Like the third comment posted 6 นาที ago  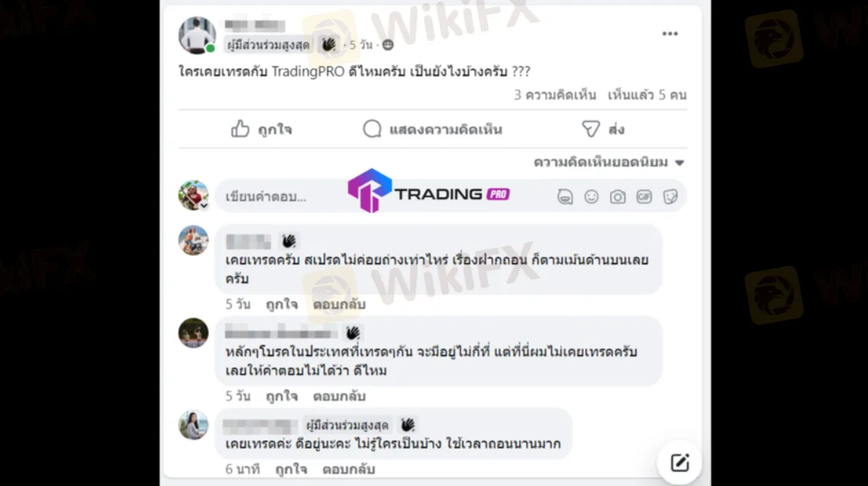pyautogui.click(x=291, y=469)
